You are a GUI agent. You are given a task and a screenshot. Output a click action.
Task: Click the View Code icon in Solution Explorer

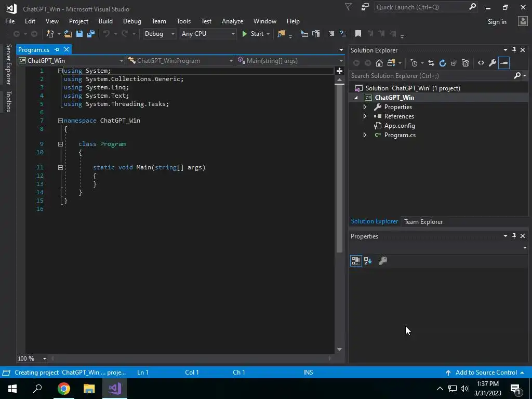[x=481, y=63]
